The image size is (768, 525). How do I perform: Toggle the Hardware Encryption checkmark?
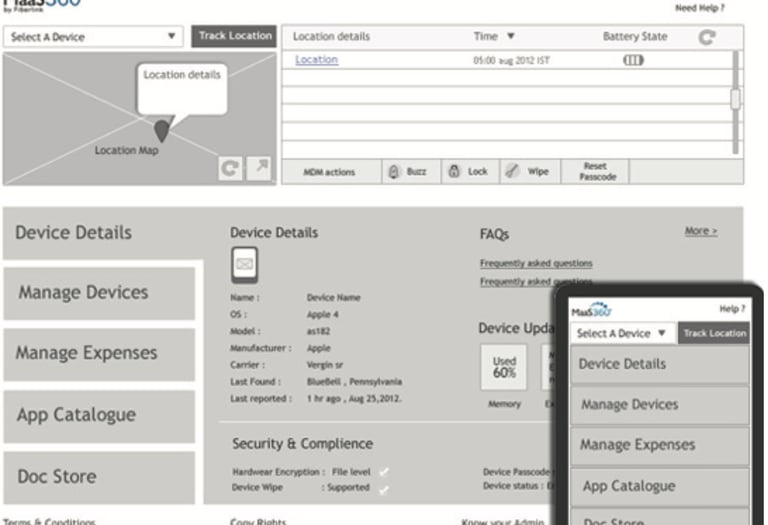tap(384, 472)
